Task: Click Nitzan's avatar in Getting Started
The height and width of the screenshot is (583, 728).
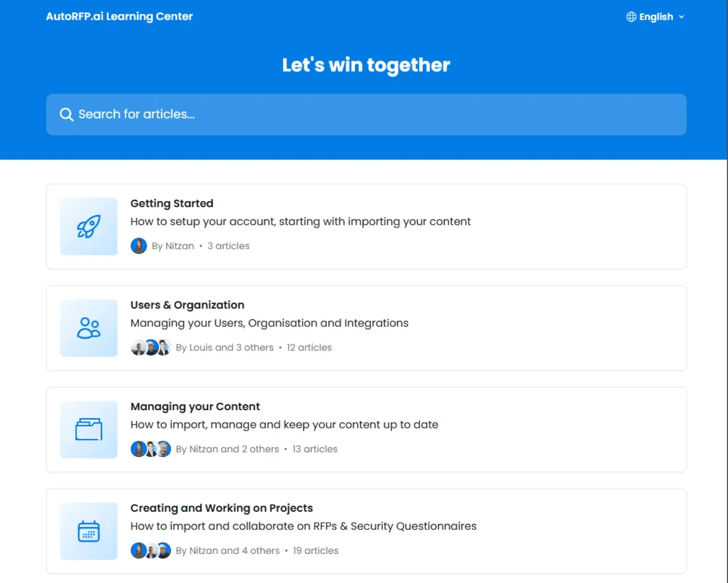Action: (139, 246)
